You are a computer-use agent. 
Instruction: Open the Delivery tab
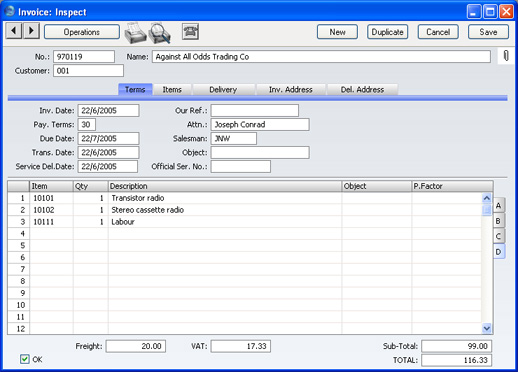tap(223, 89)
